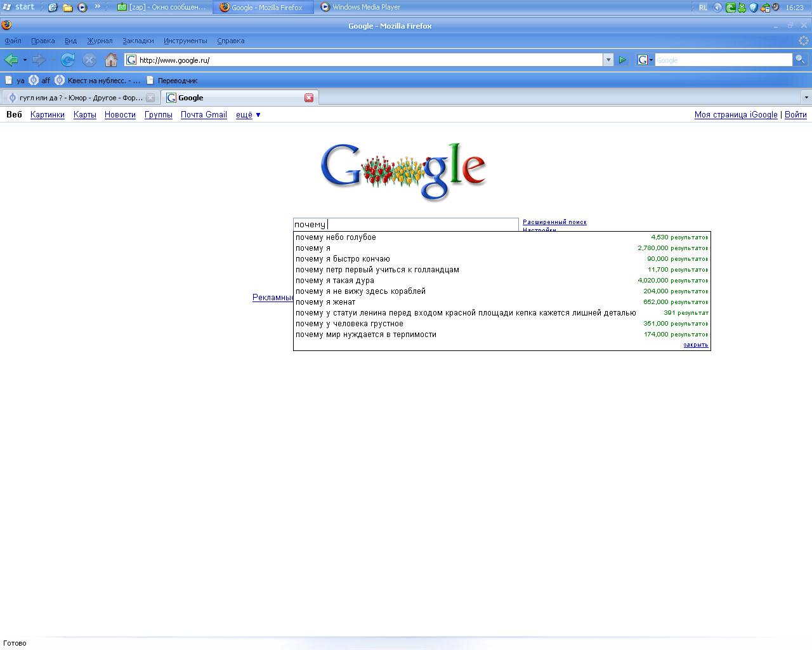Switch to Windows Media Player taskbar button
This screenshot has height=650, width=812.
point(367,7)
